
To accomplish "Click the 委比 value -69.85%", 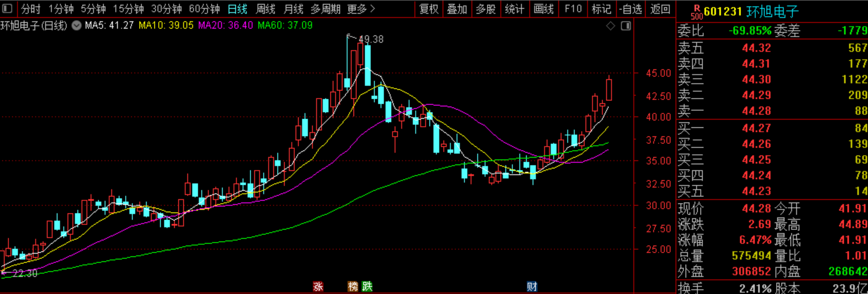I will 750,31.
